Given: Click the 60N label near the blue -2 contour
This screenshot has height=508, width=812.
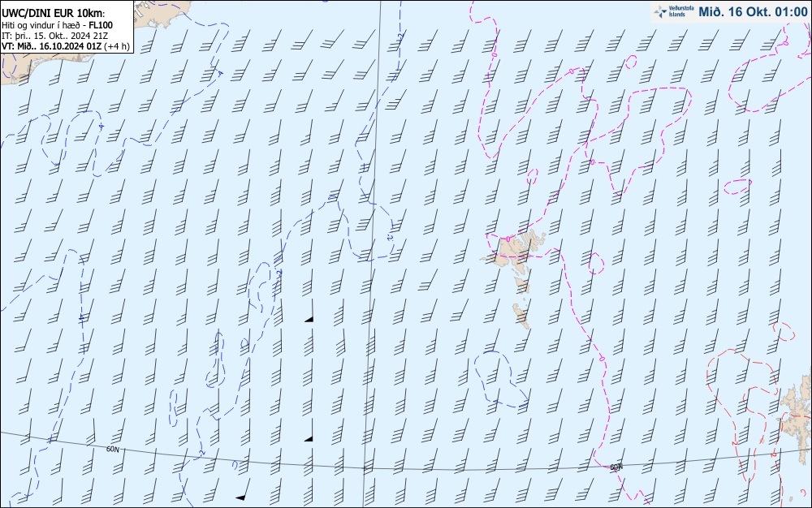Looking at the screenshot, I should point(112,449).
